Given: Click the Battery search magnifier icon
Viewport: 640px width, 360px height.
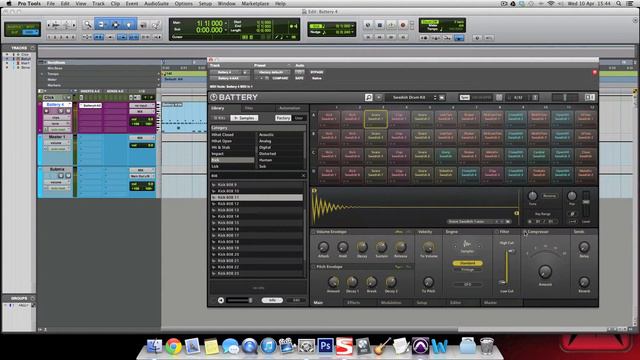Looking at the screenshot, I should tap(369, 97).
